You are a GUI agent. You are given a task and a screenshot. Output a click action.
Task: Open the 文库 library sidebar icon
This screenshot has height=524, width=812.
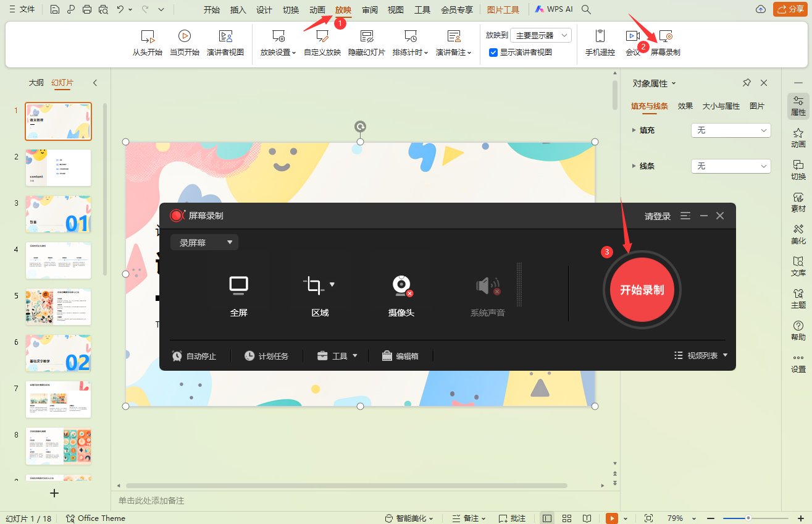[798, 266]
